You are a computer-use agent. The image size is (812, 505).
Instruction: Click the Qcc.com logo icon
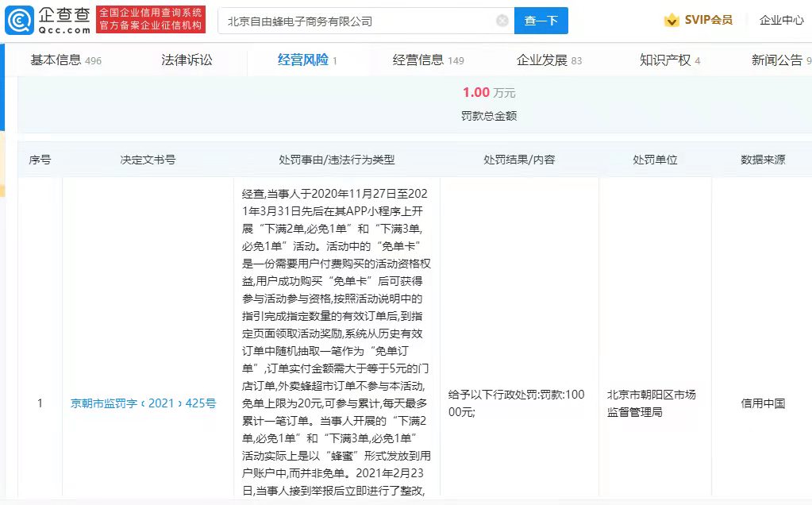20,20
